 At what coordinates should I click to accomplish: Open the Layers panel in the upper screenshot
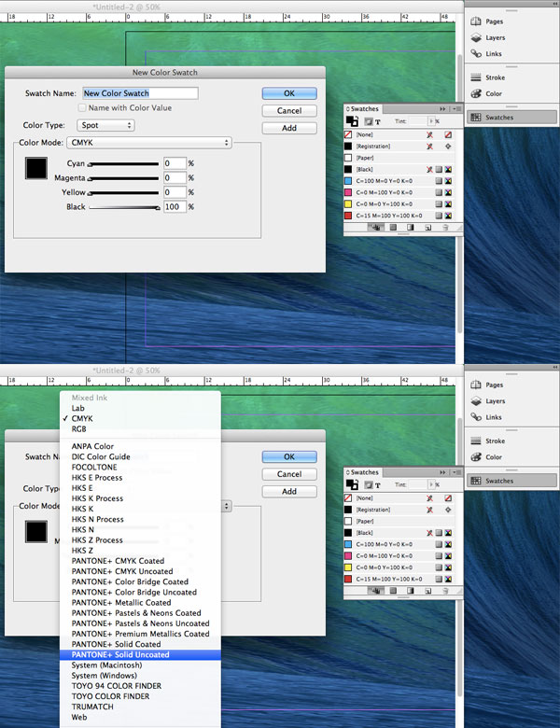pyautogui.click(x=495, y=37)
